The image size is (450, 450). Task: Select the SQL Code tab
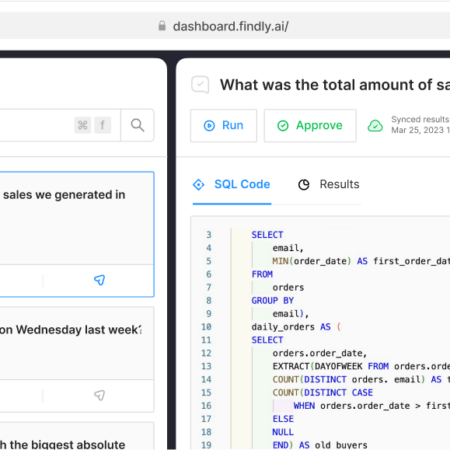point(232,184)
